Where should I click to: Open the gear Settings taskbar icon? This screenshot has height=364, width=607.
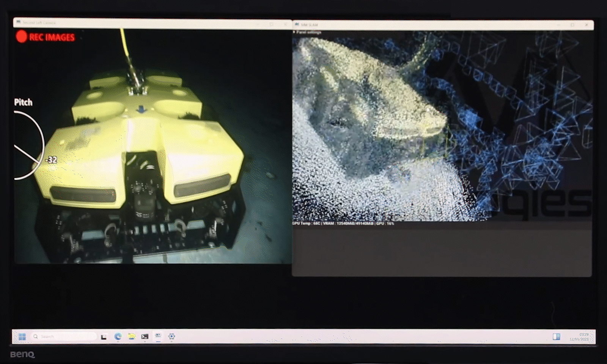pyautogui.click(x=171, y=336)
